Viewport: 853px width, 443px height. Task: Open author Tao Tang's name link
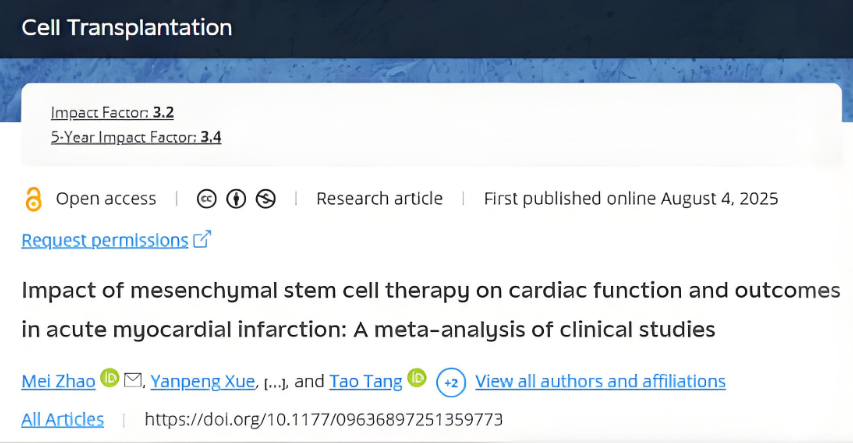(367, 381)
